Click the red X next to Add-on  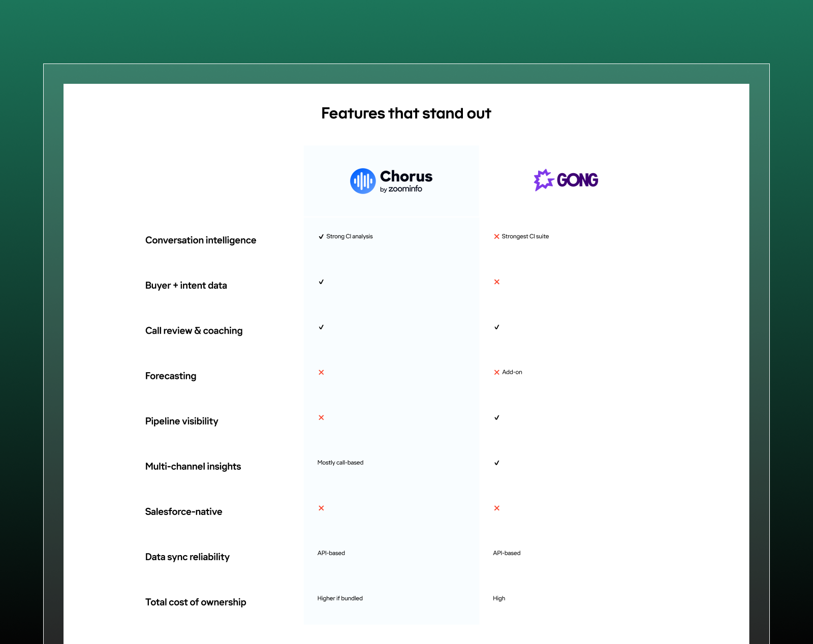pos(497,372)
